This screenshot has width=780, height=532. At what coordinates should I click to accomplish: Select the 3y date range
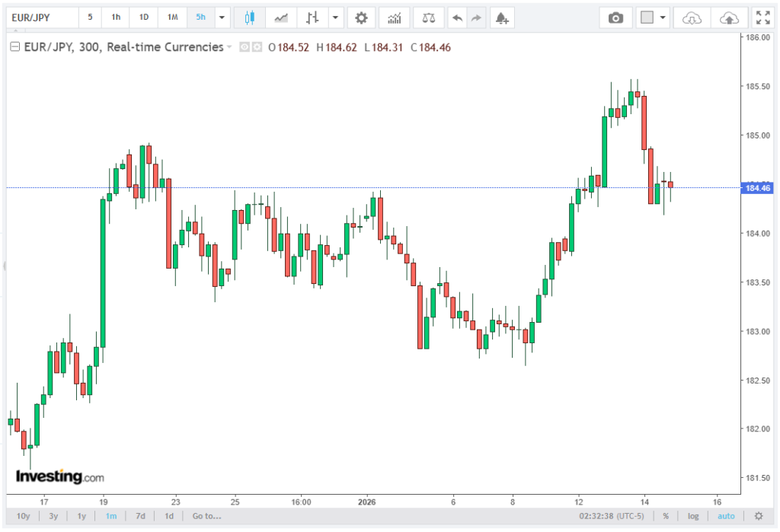53,516
